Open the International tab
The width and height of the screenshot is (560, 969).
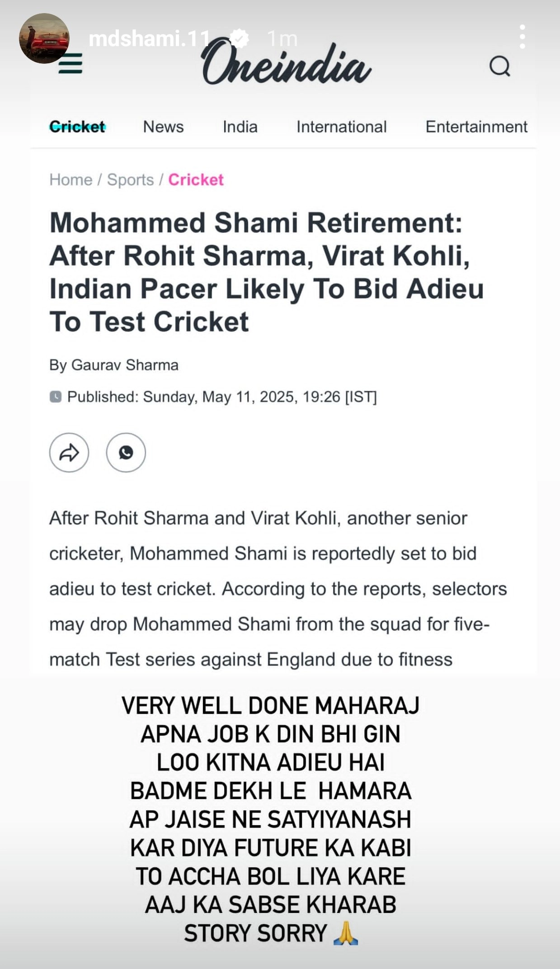pyautogui.click(x=341, y=127)
